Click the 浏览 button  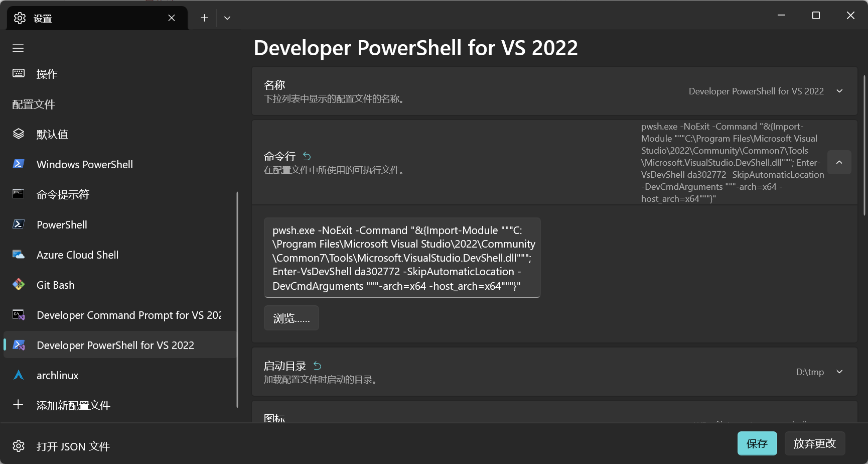point(292,318)
